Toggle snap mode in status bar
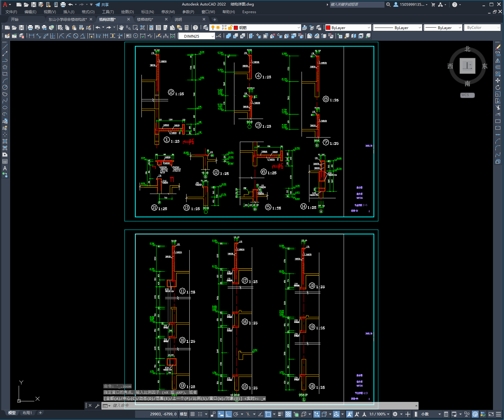This screenshot has height=420, width=504. (x=200, y=414)
